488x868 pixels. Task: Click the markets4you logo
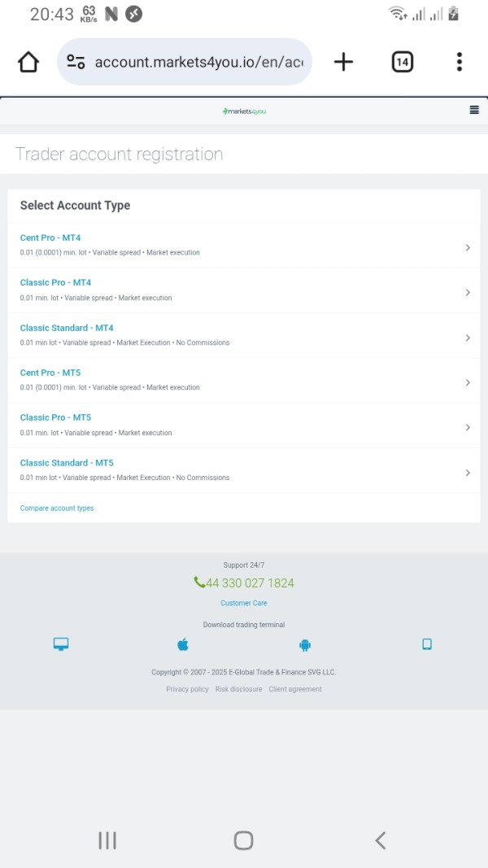pyautogui.click(x=244, y=111)
